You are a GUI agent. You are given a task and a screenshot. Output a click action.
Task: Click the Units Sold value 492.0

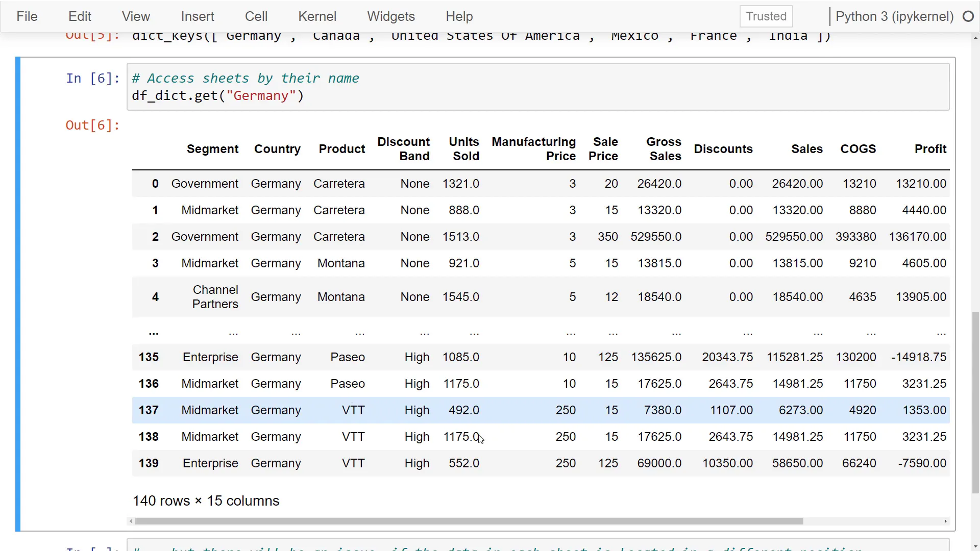tap(464, 410)
